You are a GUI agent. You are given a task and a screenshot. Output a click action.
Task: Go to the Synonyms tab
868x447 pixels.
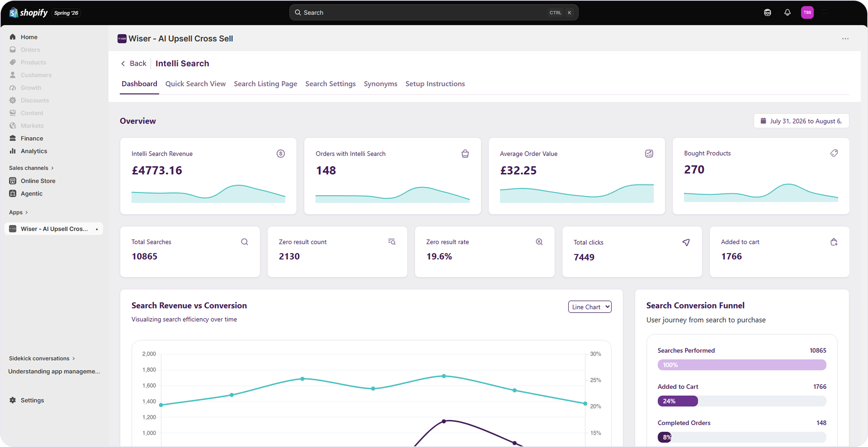click(380, 84)
